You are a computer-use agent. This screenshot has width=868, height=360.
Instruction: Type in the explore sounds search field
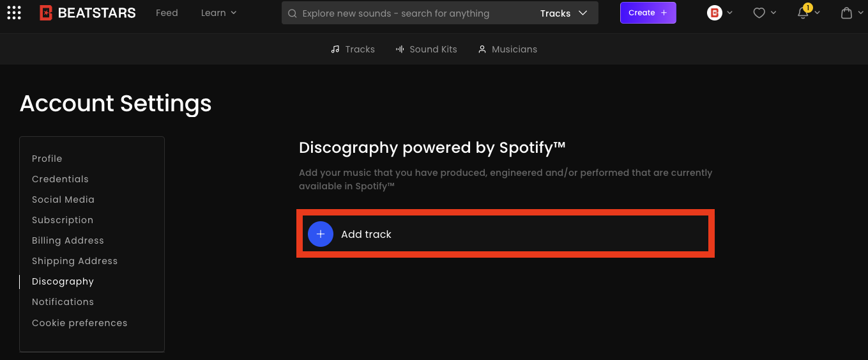(x=409, y=13)
